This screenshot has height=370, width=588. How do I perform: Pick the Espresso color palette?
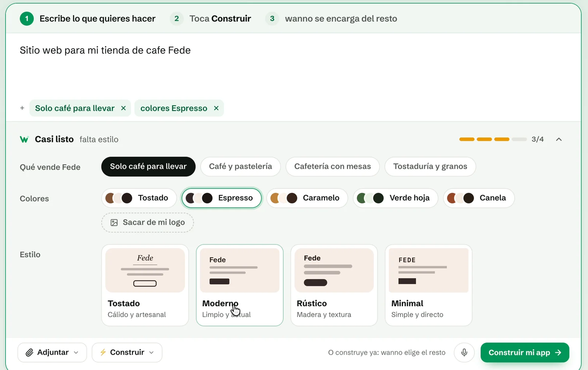click(222, 198)
